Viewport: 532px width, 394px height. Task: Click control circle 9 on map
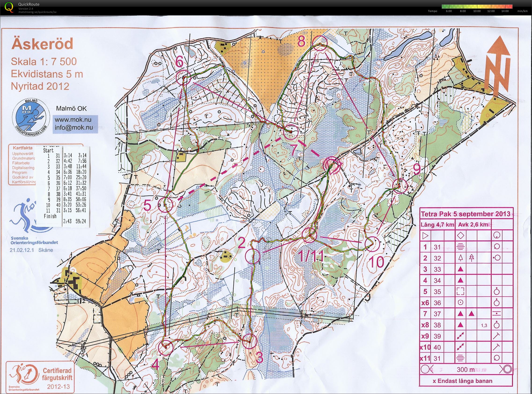coord(400,186)
